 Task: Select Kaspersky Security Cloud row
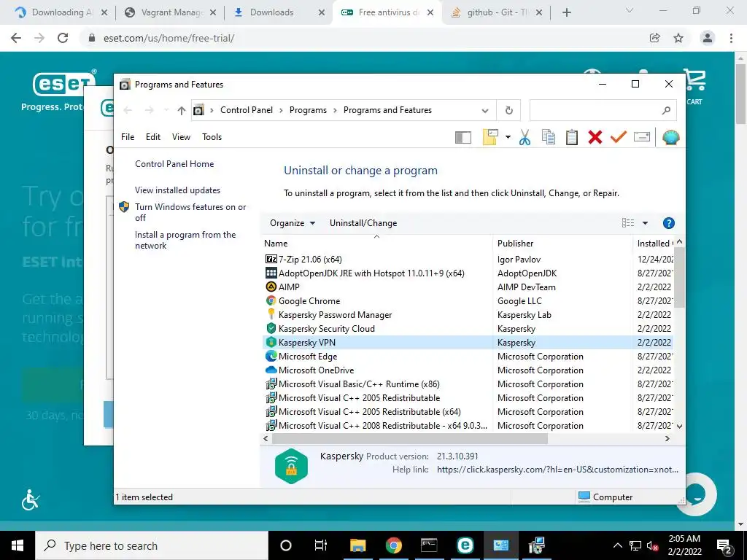(x=468, y=329)
